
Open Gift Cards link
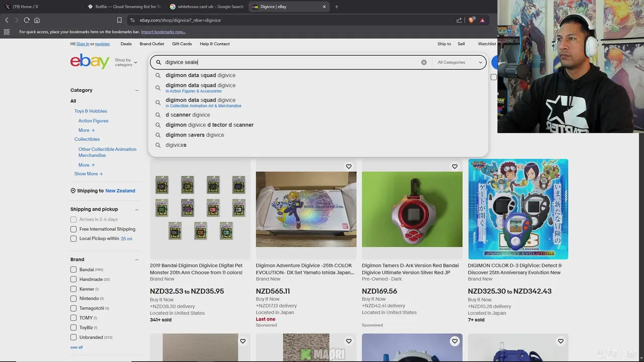182,44
